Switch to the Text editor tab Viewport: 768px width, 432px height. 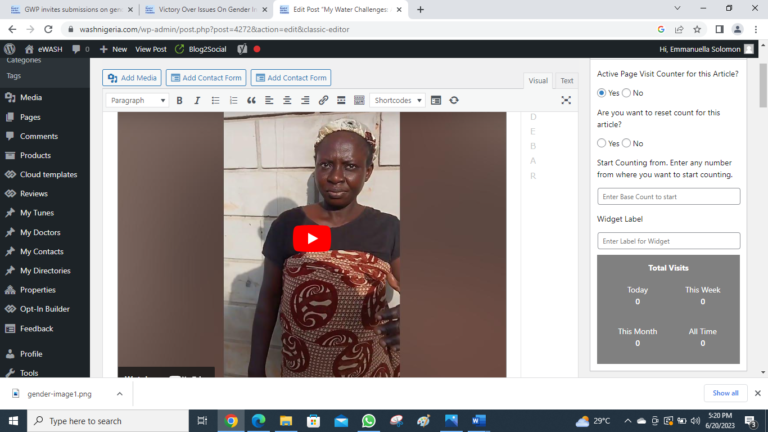[567, 81]
